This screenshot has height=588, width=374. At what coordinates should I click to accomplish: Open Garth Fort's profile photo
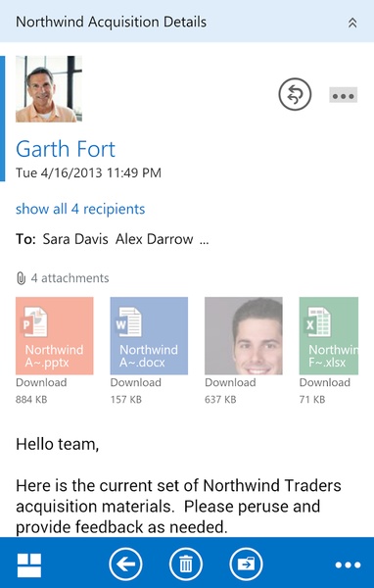(49, 89)
